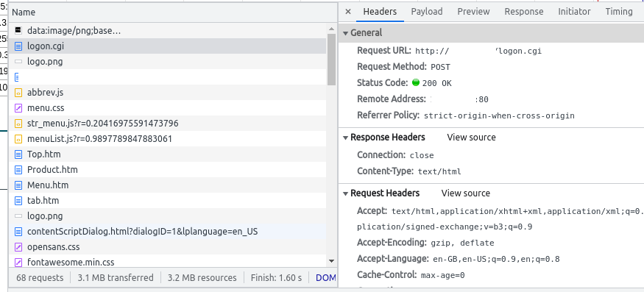Click the 68 requests status entry

40,278
